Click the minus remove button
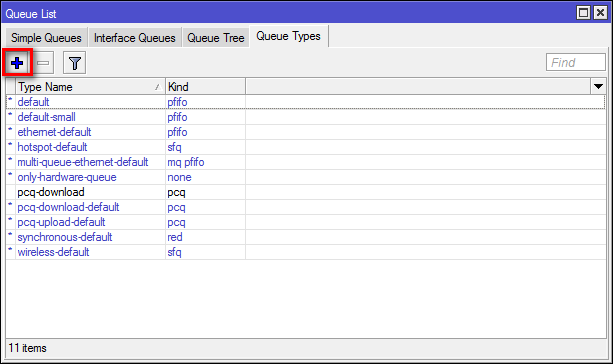 [43, 63]
